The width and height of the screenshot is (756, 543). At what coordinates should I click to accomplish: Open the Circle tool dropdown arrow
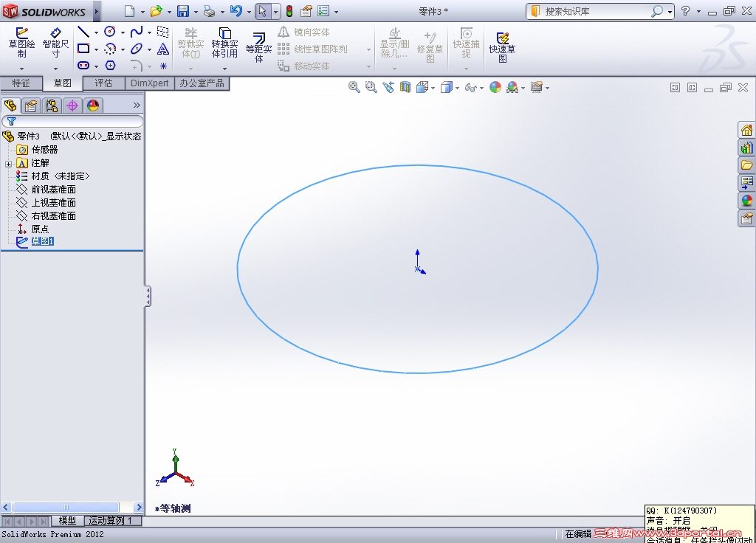click(123, 32)
